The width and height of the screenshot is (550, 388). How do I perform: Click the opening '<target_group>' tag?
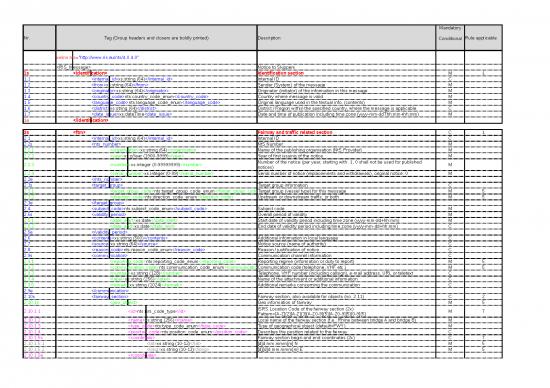pos(107,185)
